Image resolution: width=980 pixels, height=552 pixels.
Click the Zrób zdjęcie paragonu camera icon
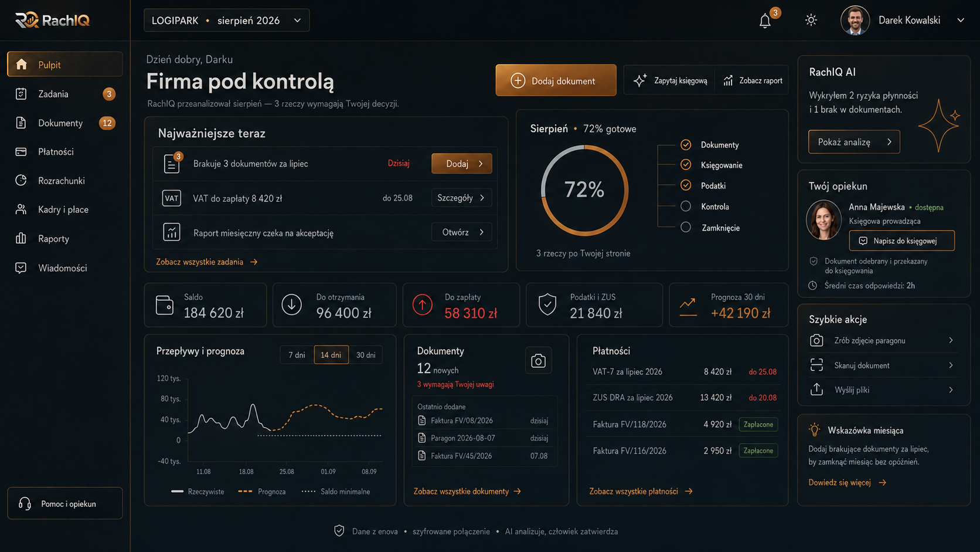click(x=816, y=340)
